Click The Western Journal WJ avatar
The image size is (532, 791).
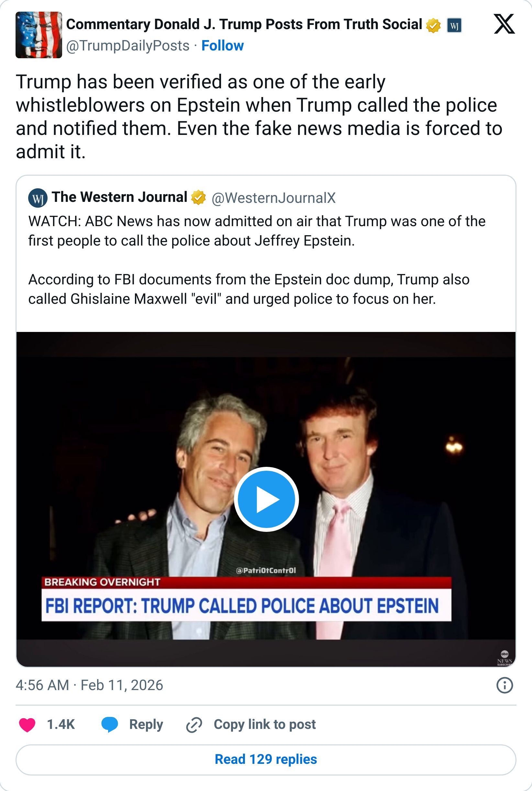[x=38, y=198]
